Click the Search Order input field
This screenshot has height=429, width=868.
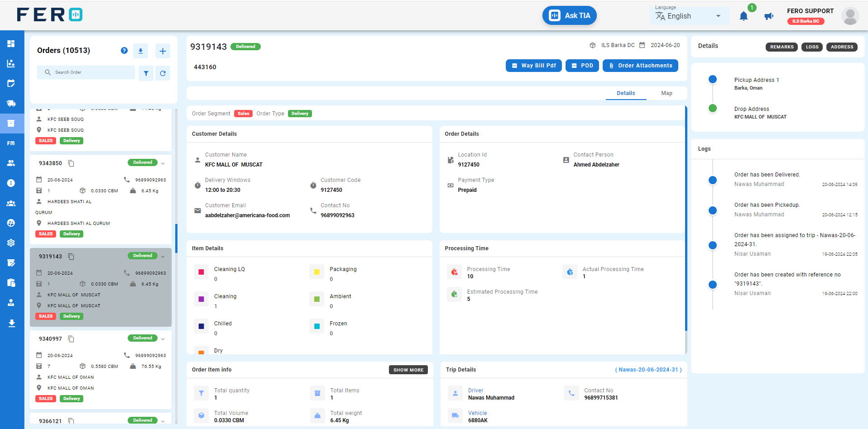click(x=86, y=72)
